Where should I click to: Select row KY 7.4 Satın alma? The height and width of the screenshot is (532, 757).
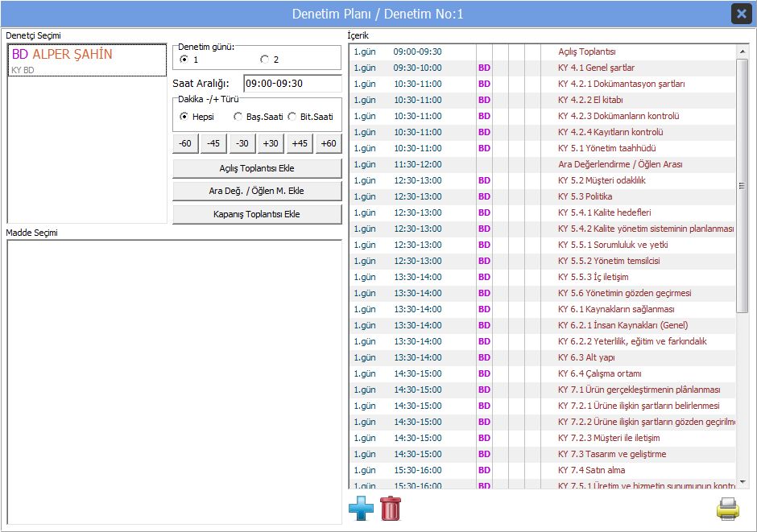tap(542, 470)
